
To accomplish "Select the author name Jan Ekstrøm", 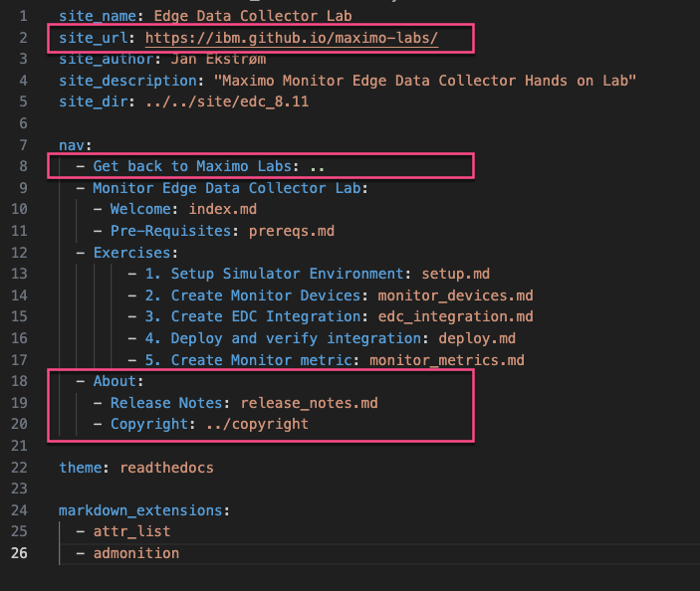I will point(218,59).
